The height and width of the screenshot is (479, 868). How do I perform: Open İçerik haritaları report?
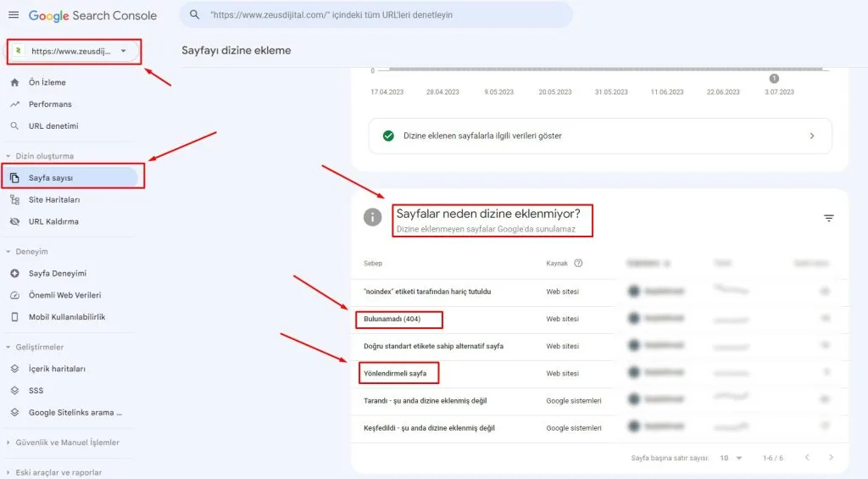pyautogui.click(x=57, y=369)
